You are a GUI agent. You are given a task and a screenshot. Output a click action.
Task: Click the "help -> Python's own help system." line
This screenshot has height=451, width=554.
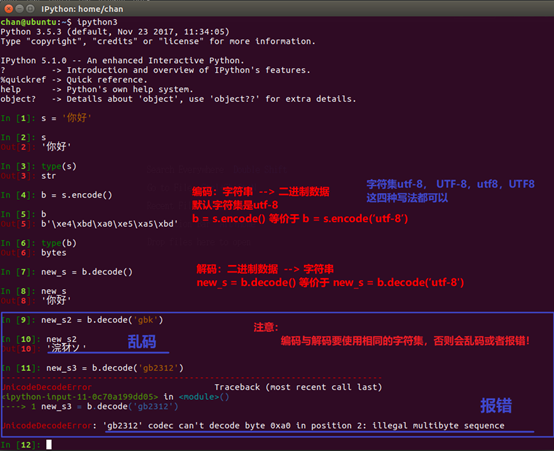pyautogui.click(x=97, y=89)
